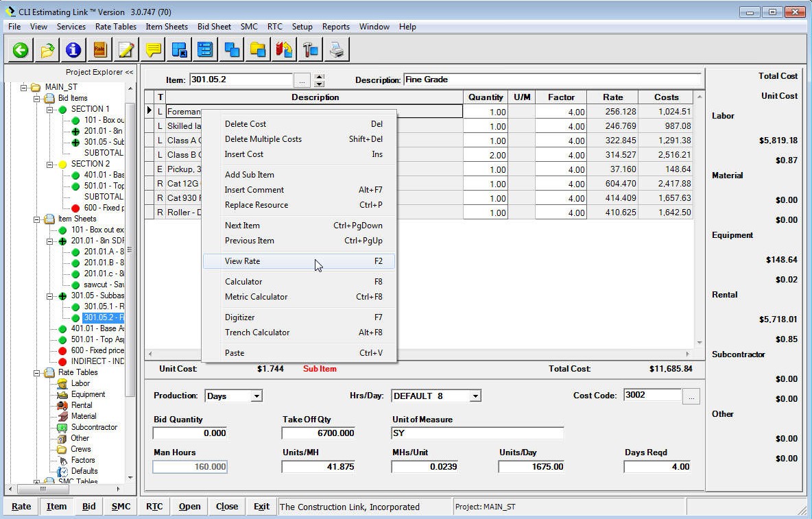Screen dimensions: 812x519
Task: Click the Labor hard-hat icon in tree
Action: pos(62,383)
